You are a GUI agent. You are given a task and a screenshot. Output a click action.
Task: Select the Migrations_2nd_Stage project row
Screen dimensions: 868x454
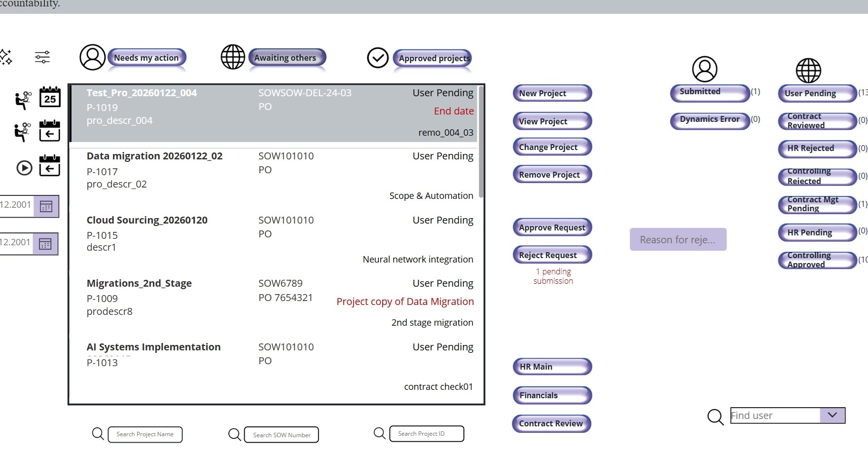click(274, 303)
